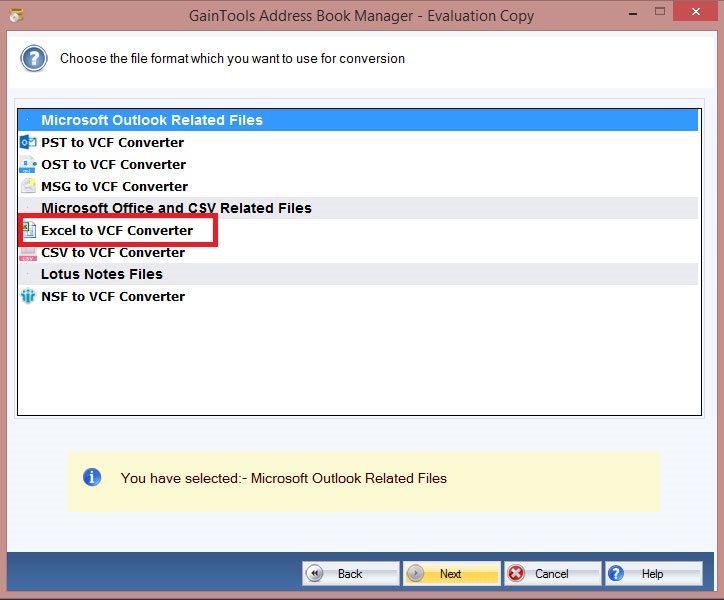Click the blue question mark header icon
This screenshot has width=724, height=600.
(x=34, y=59)
